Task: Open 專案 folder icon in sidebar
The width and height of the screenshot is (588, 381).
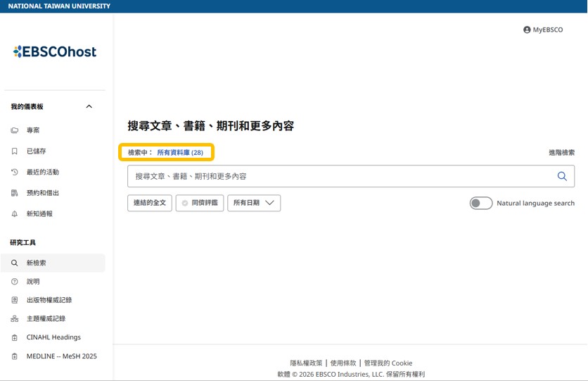Action: tap(15, 130)
